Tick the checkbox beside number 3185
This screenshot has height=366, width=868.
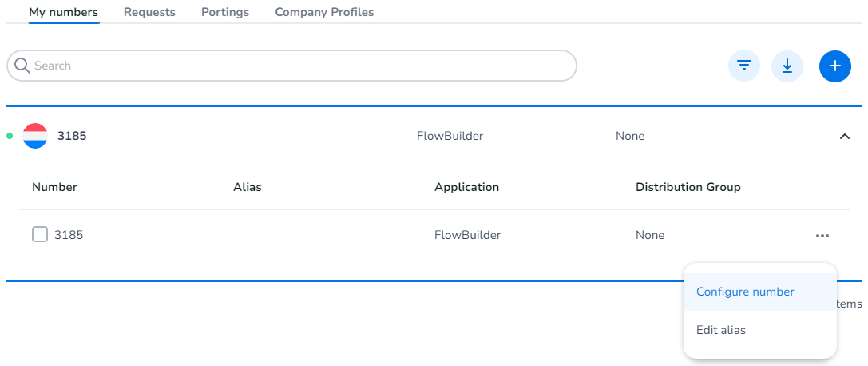click(40, 235)
